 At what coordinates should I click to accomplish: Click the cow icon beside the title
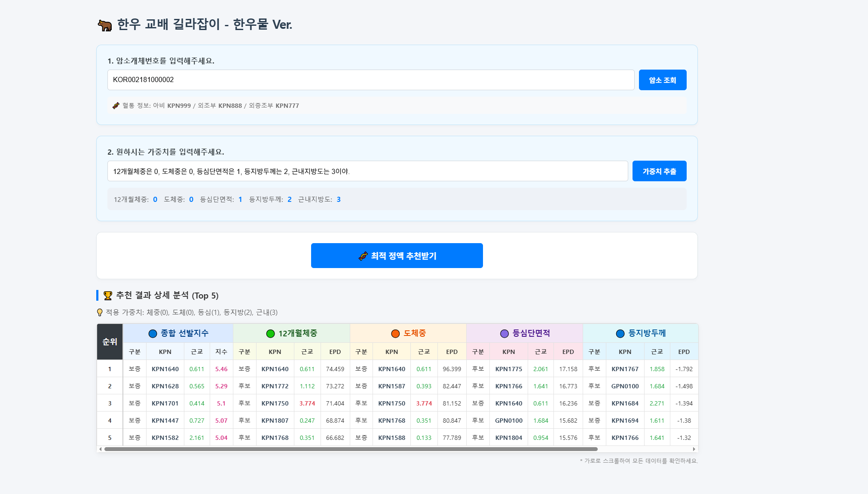pos(104,25)
